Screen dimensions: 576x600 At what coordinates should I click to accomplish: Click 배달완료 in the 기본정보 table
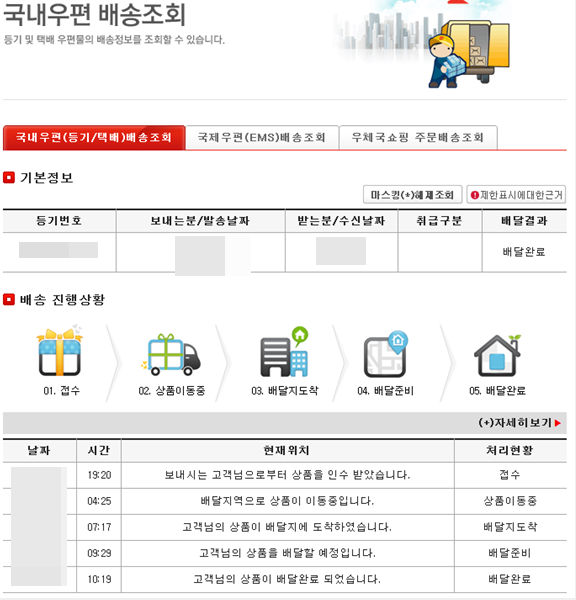click(524, 252)
